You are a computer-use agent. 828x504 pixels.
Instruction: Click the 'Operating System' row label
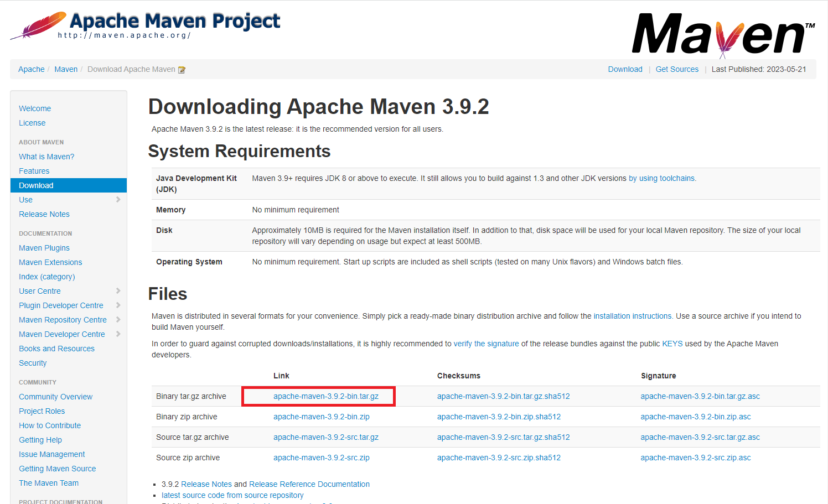click(x=189, y=262)
